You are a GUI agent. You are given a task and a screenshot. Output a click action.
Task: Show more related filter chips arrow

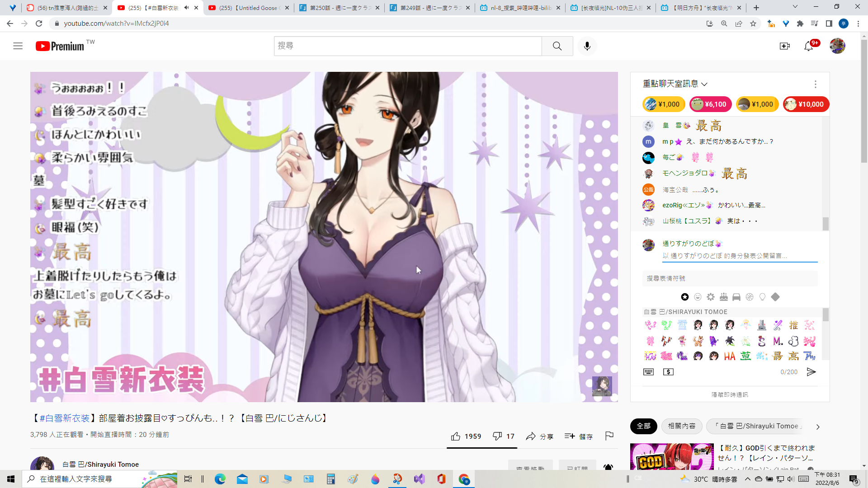point(818,427)
